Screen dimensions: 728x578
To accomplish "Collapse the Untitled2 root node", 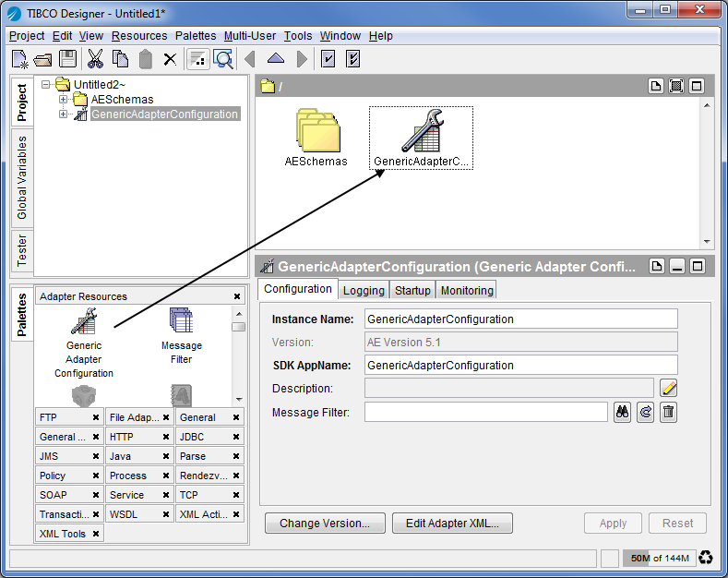I will (x=46, y=85).
